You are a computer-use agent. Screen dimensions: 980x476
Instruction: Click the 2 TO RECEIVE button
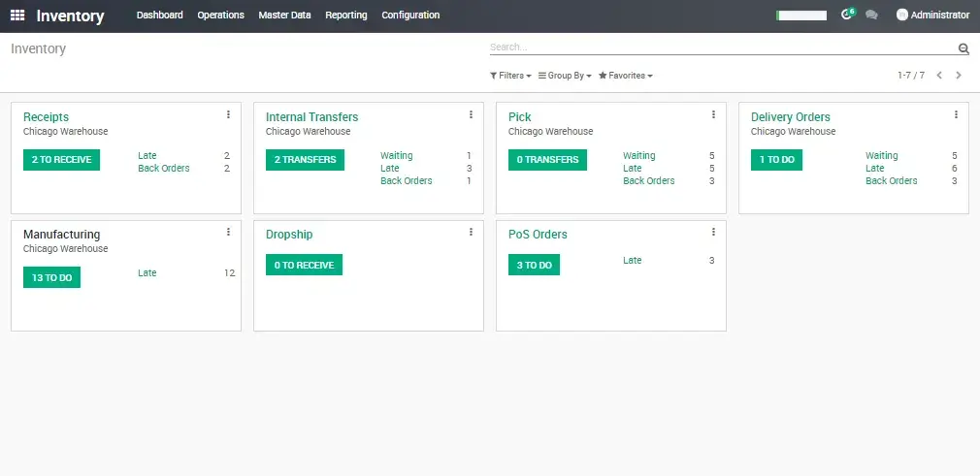62,160
